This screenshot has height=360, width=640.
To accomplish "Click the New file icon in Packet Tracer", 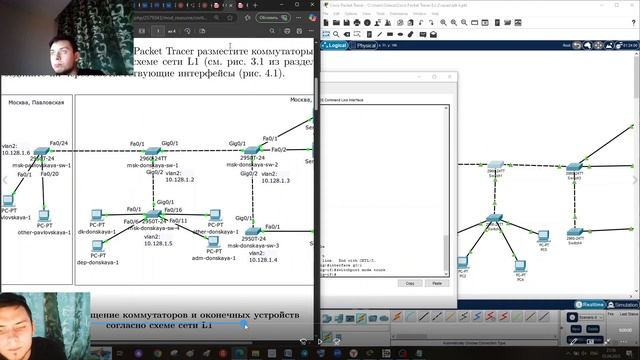I will [326, 23].
